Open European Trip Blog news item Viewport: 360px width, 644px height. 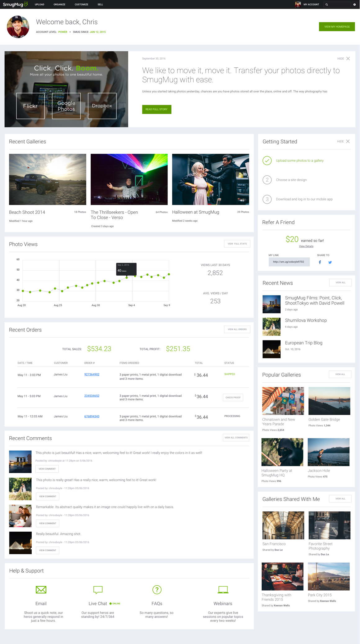[304, 343]
